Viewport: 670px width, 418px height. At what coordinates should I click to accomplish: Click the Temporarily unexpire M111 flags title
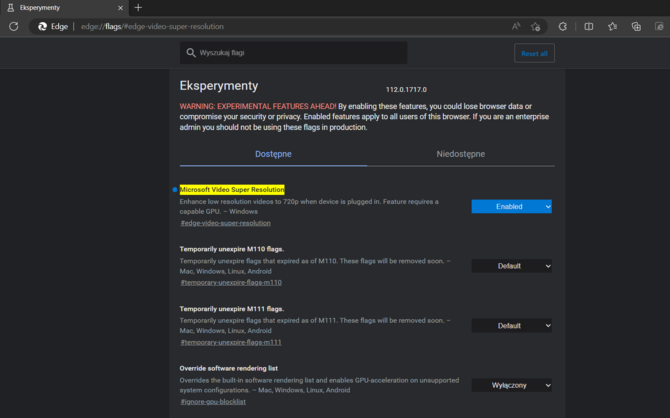coord(232,309)
